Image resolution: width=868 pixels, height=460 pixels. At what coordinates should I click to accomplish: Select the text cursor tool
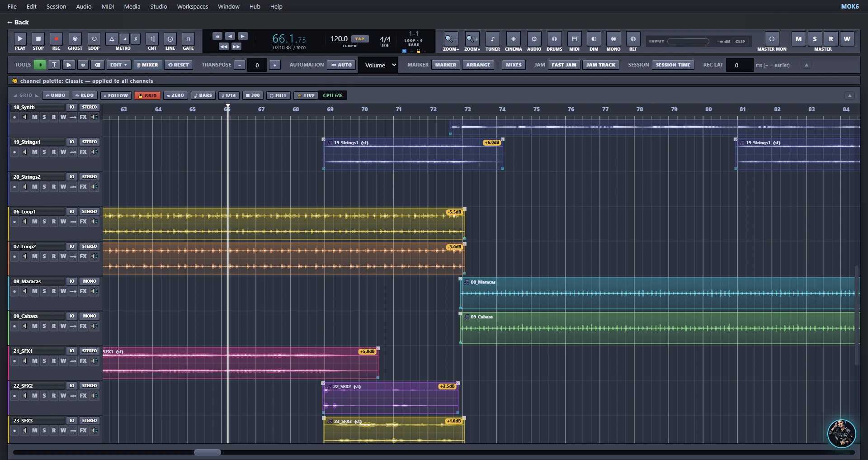[x=54, y=65]
